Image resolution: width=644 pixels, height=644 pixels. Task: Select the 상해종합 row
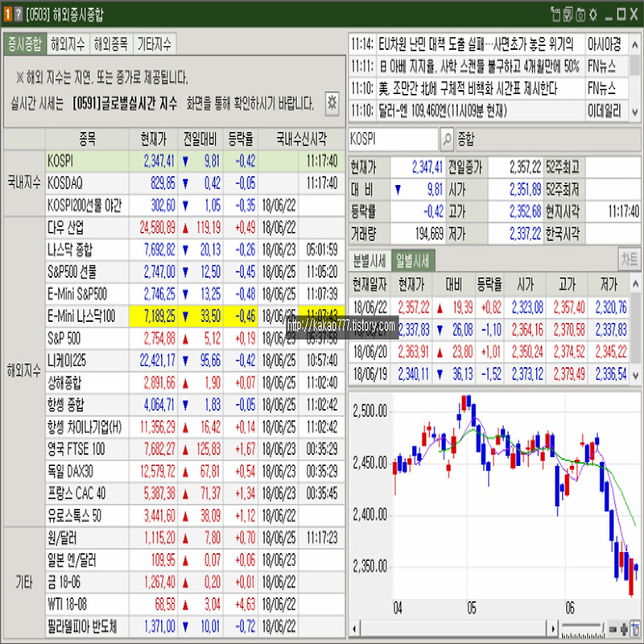(x=195, y=383)
